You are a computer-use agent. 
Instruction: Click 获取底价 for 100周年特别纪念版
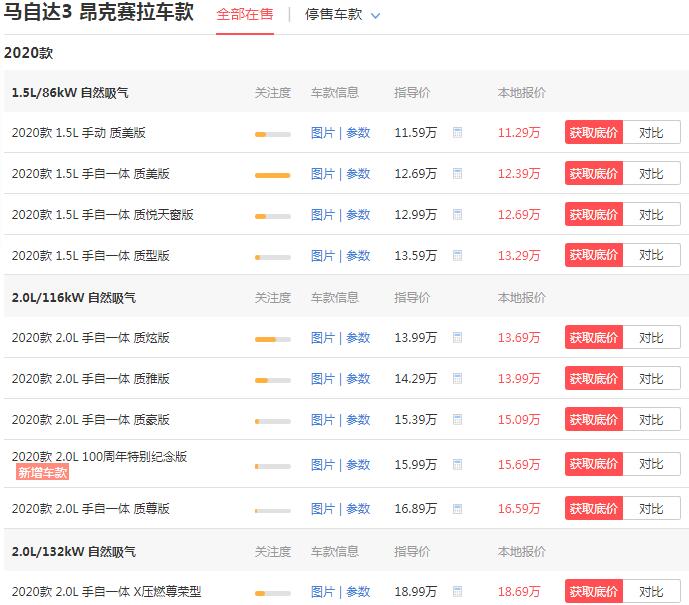pyautogui.click(x=594, y=464)
